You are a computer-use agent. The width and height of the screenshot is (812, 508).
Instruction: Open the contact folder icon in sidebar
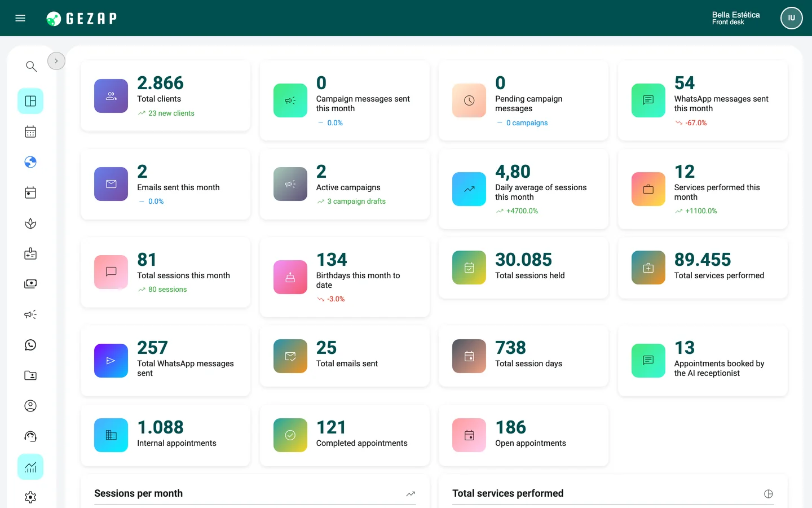[30, 375]
